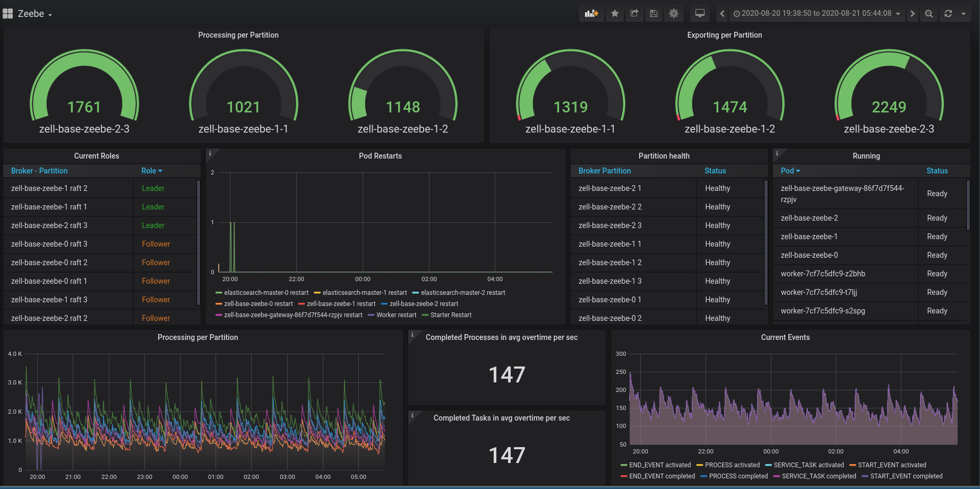
Task: Cycle view mode with monitor icon
Action: coord(700,14)
